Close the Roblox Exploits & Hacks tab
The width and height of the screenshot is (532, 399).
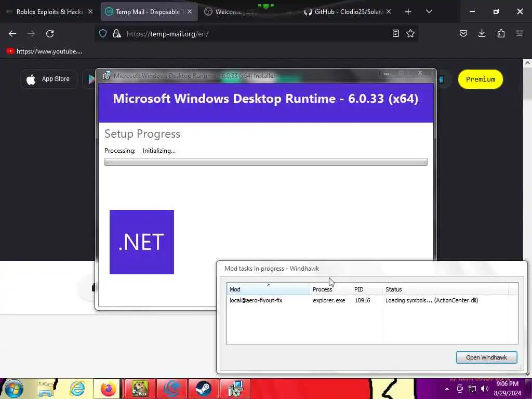[90, 11]
